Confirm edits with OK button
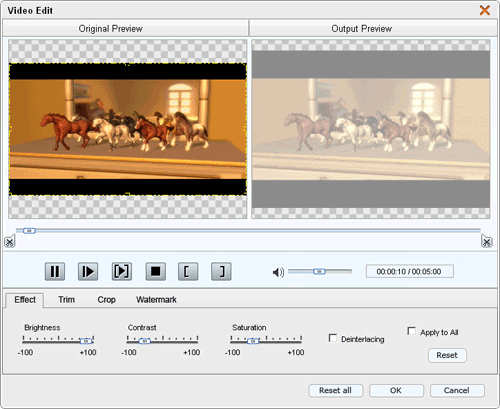 pos(396,390)
